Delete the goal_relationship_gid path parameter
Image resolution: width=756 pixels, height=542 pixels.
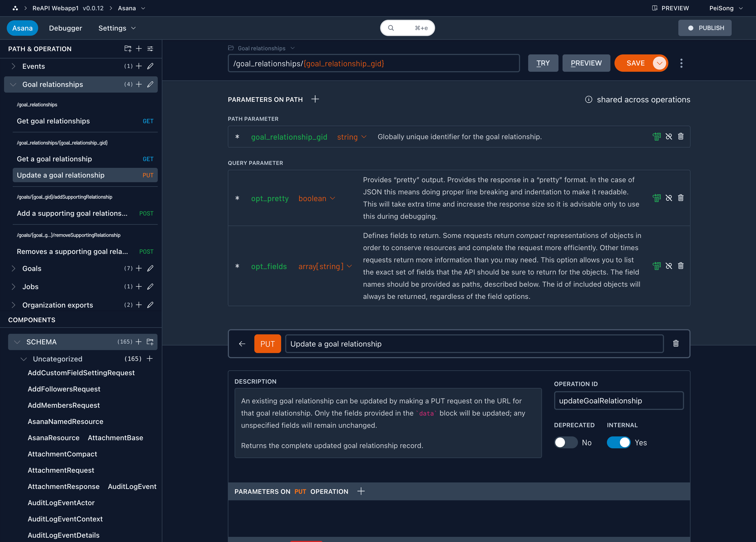681,136
